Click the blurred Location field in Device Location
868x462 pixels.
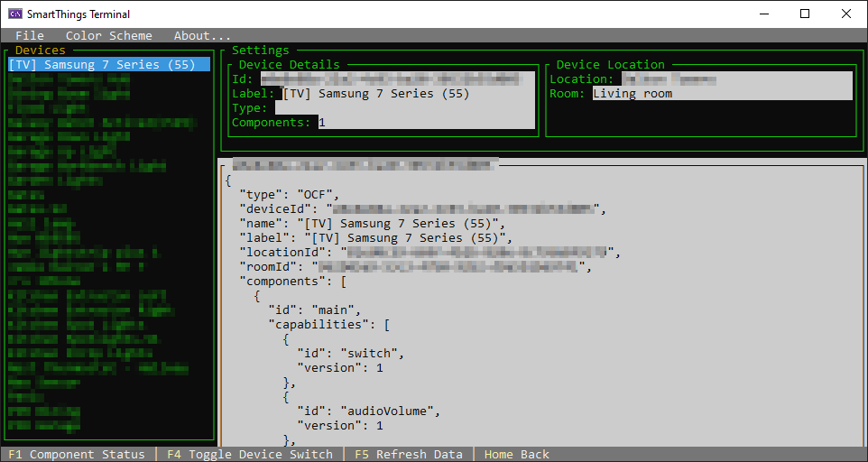(737, 79)
